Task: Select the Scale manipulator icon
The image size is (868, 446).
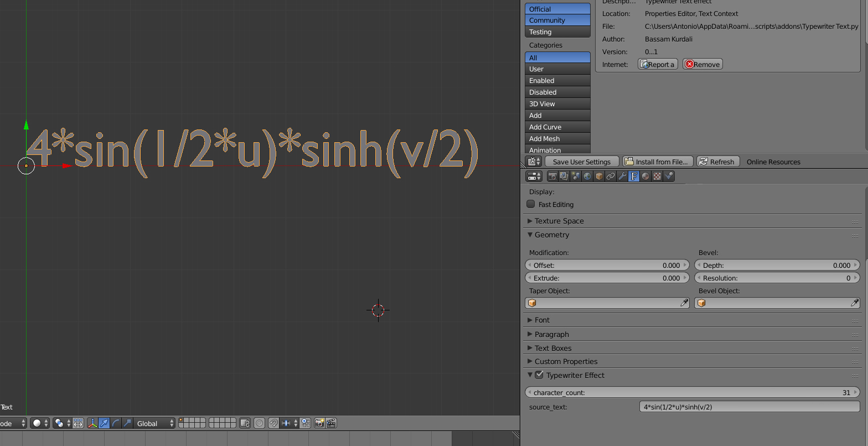Action: pos(127,423)
